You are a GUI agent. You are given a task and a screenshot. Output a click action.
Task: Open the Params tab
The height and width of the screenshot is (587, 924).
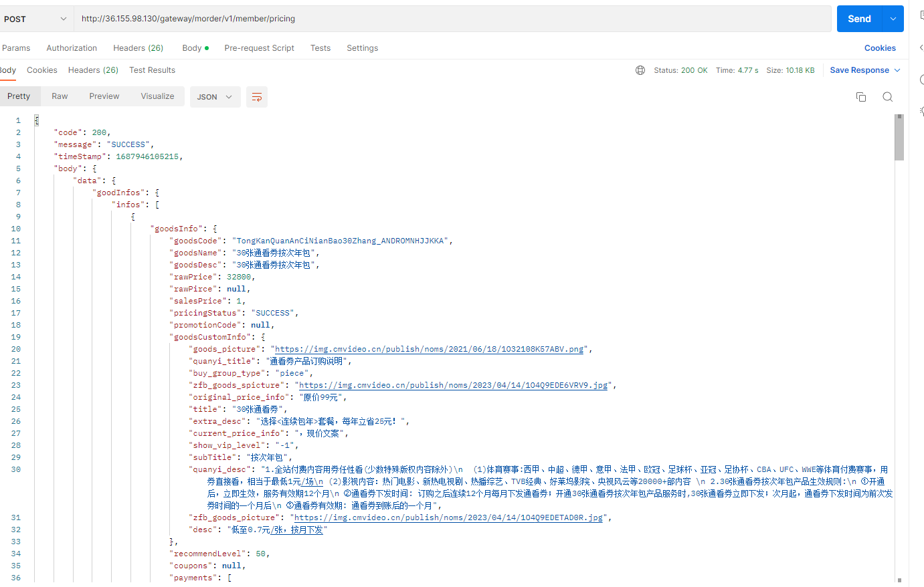click(16, 48)
